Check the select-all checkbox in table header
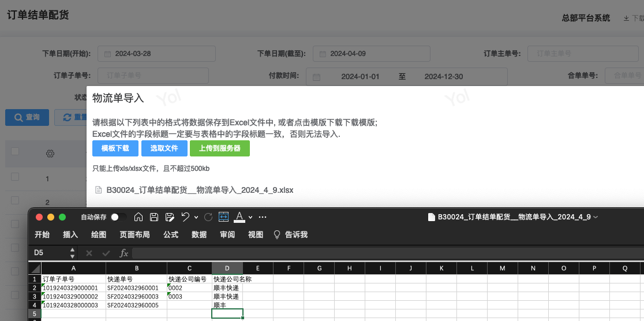Screen dimensions: 644x321 click(x=16, y=152)
